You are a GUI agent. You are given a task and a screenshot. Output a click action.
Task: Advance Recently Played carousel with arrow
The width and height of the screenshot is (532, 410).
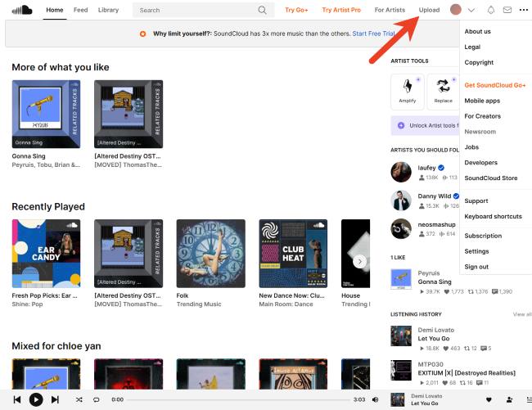359,261
